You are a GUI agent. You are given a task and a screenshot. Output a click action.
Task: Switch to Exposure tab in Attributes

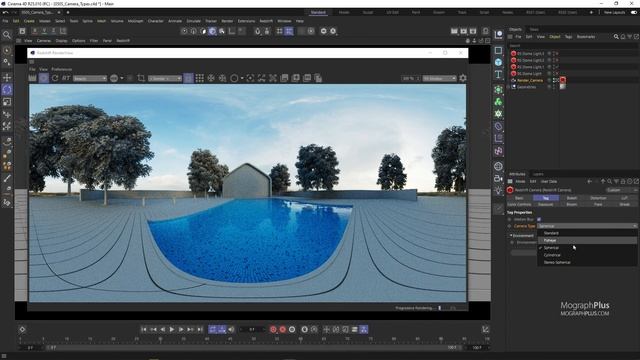coord(545,204)
